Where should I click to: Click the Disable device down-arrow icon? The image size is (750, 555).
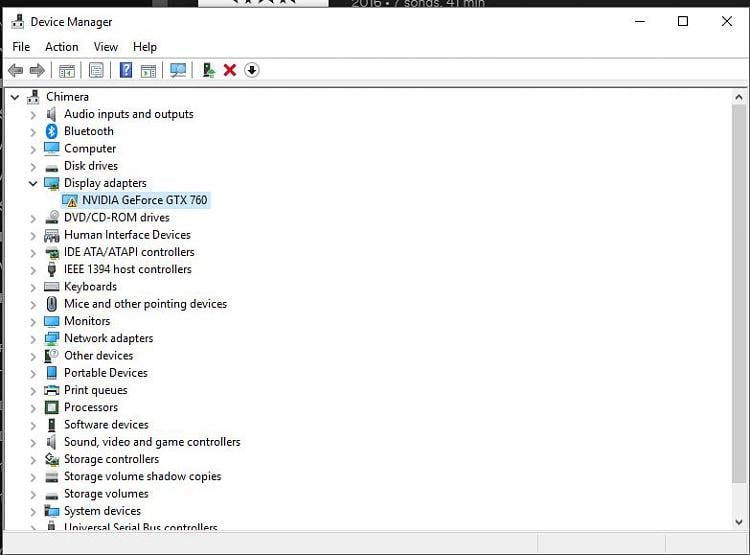coord(252,70)
